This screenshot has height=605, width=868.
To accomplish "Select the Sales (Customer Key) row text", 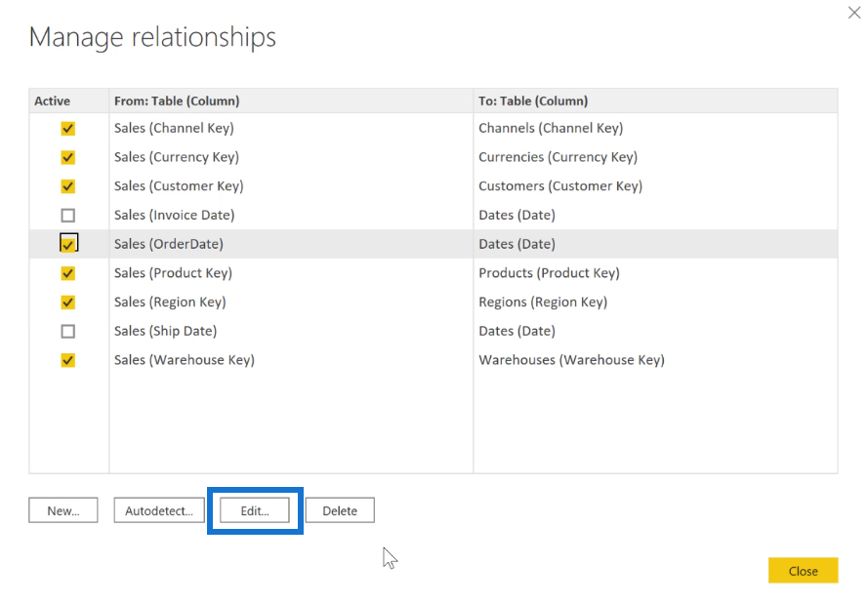I will [179, 186].
